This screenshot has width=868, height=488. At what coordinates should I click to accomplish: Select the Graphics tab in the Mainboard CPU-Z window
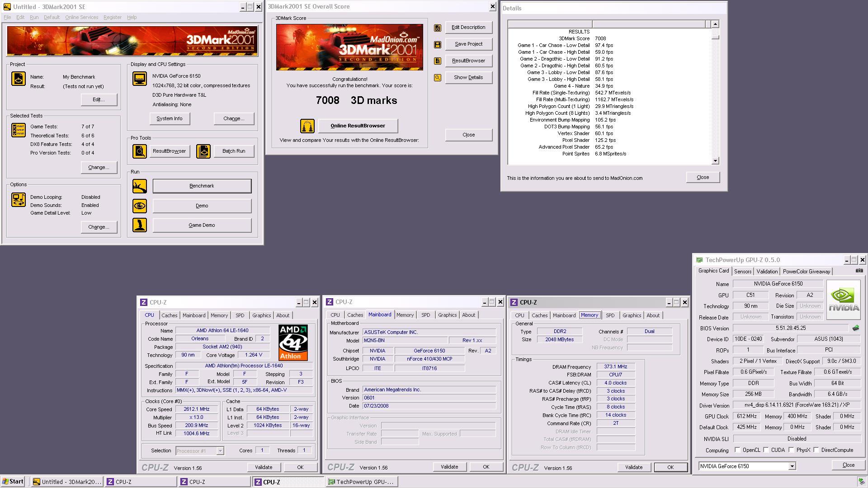[447, 315]
